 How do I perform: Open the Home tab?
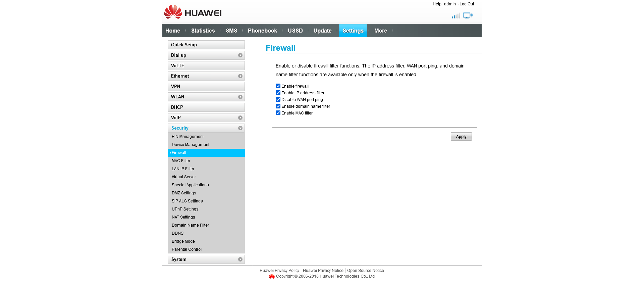173,31
